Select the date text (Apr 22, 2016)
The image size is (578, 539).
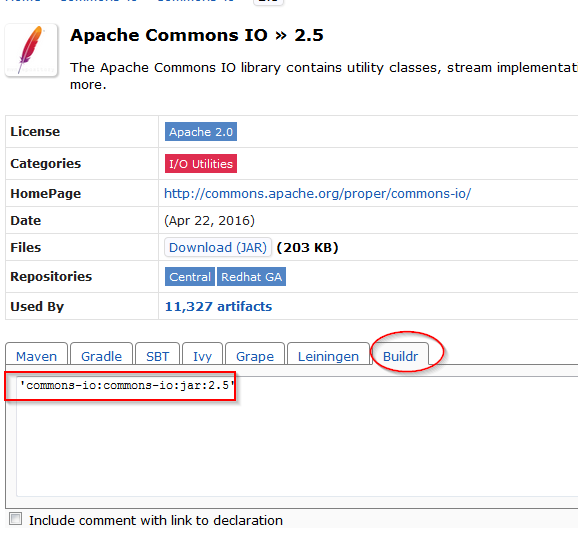coord(209,220)
